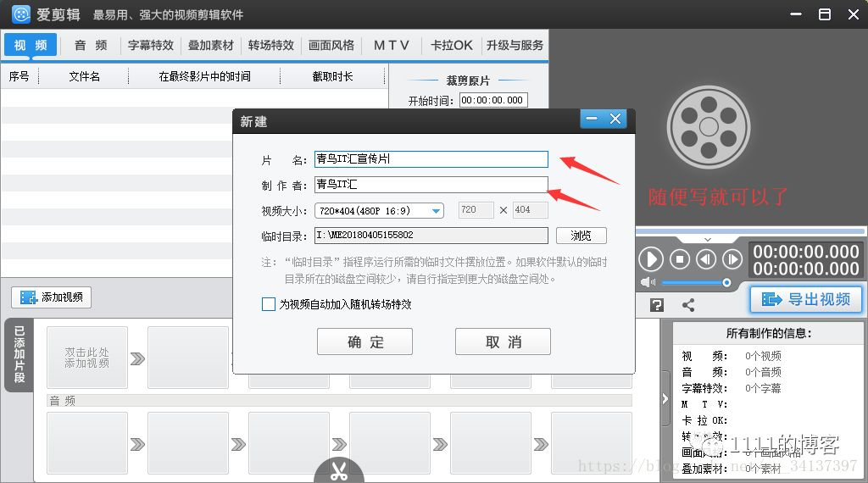
Task: Cancel the dialog with 取消
Action: (503, 342)
